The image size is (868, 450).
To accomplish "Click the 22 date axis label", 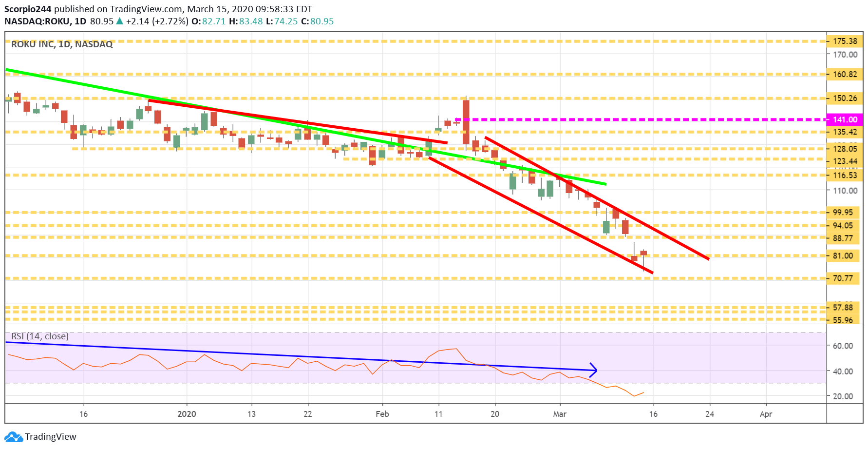I will (308, 414).
